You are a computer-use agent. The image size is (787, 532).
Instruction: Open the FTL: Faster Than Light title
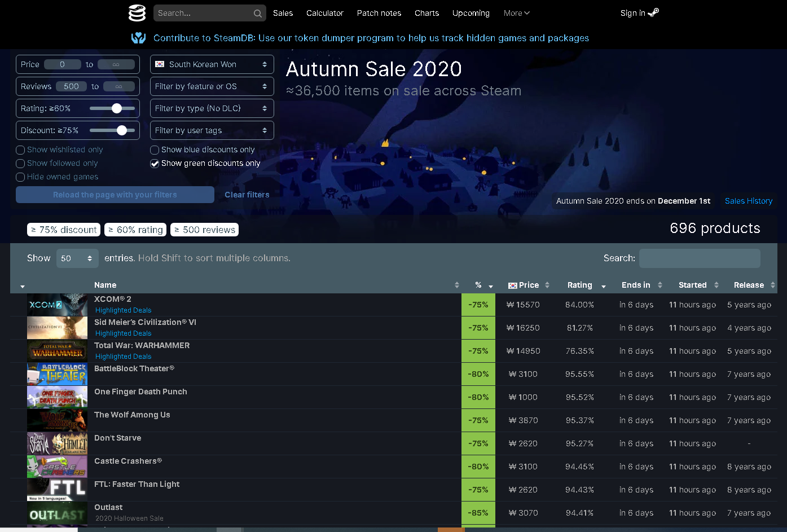[x=137, y=484]
